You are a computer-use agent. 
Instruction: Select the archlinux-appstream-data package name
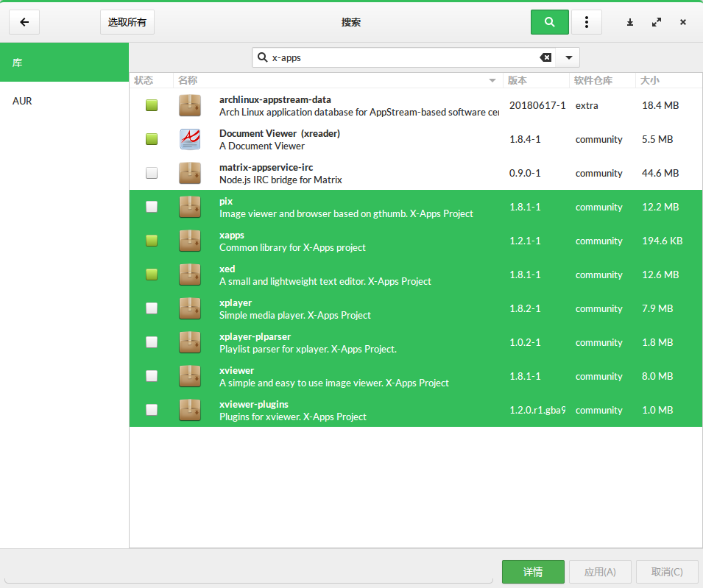tap(275, 99)
